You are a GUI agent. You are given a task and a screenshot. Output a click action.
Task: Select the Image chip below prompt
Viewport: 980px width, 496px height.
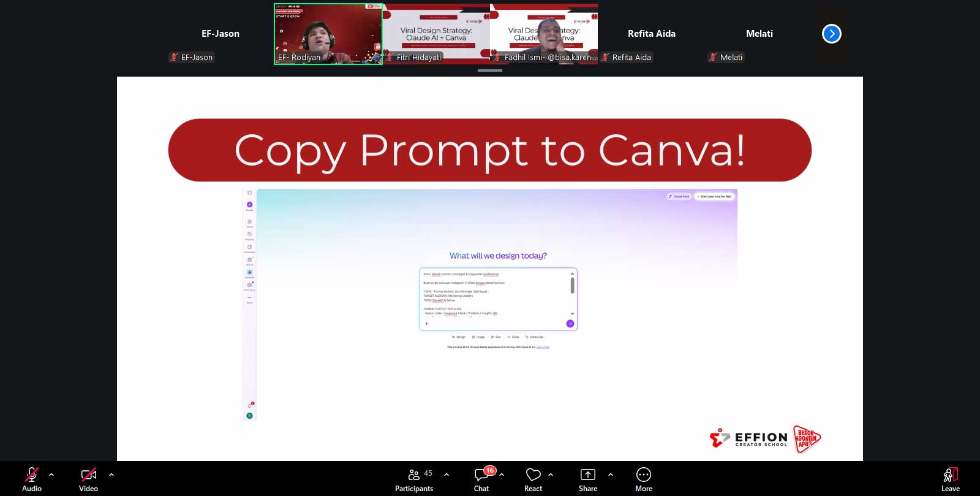coord(478,337)
